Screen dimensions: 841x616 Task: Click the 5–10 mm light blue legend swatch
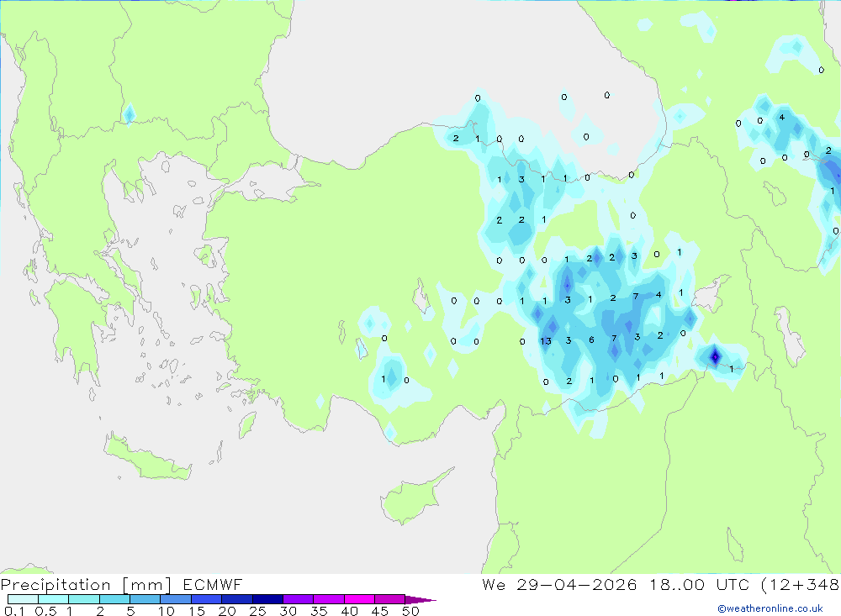(x=145, y=599)
